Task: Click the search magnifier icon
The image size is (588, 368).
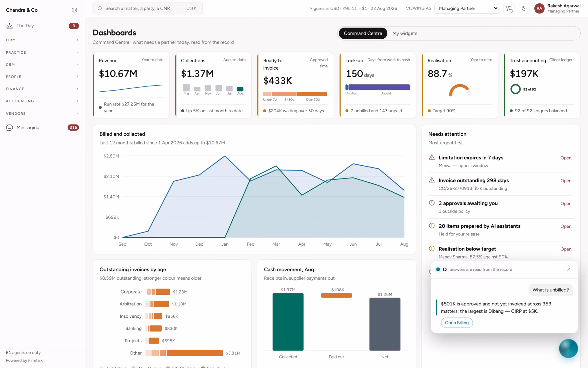Action: pos(100,9)
